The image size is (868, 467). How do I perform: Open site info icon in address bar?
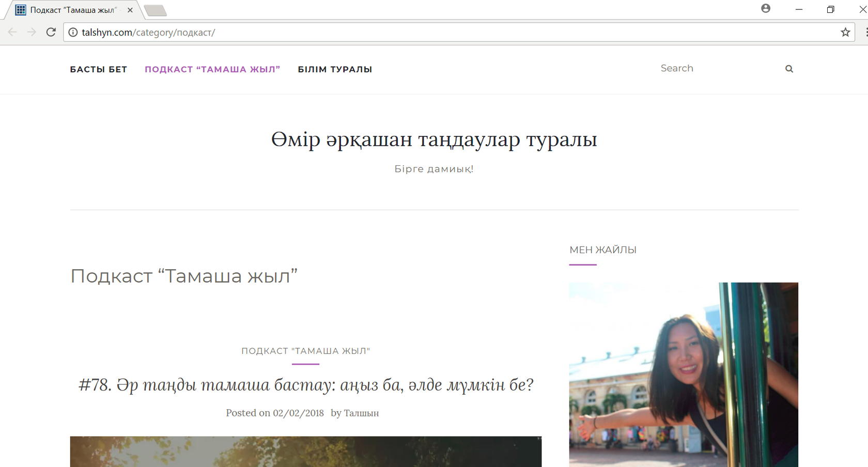(73, 32)
